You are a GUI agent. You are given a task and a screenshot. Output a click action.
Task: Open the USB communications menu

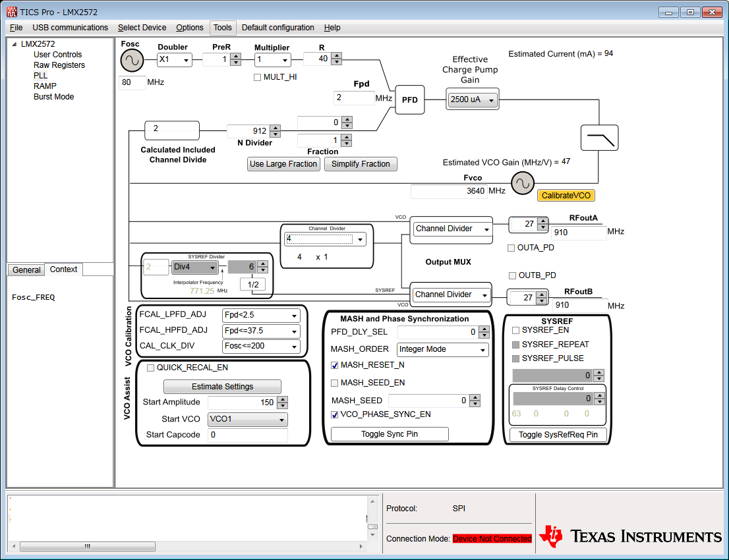[71, 28]
